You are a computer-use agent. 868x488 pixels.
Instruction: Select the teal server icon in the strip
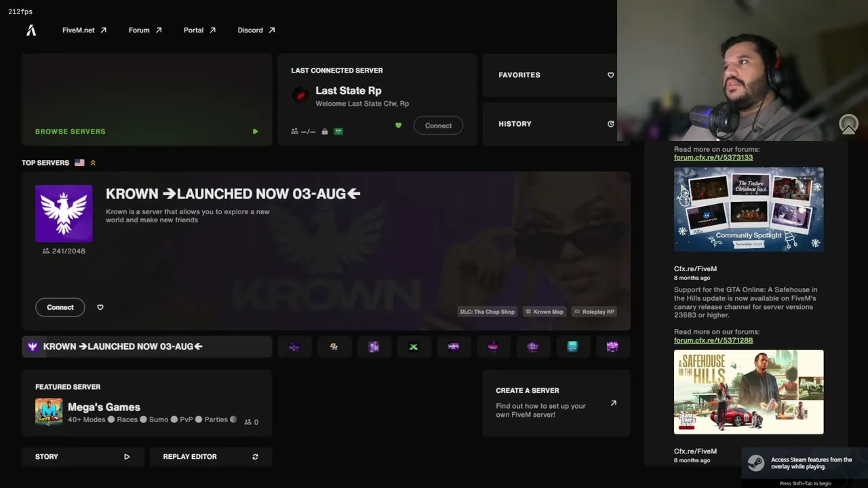(x=572, y=346)
